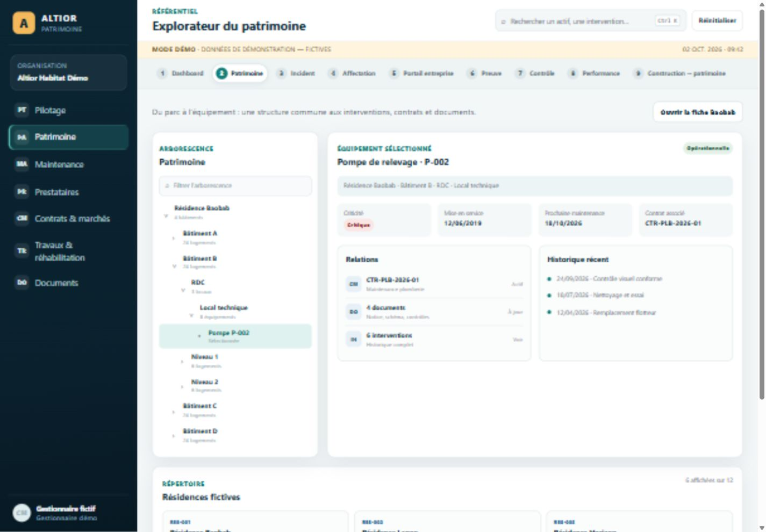
Task: Click "Voir" on the 6 interventions row
Action: point(518,340)
